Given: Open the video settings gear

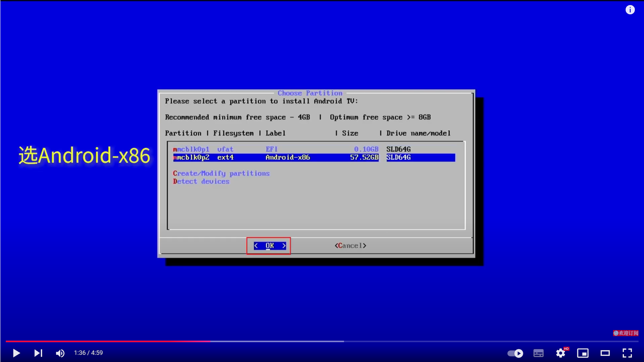Looking at the screenshot, I should 561,353.
